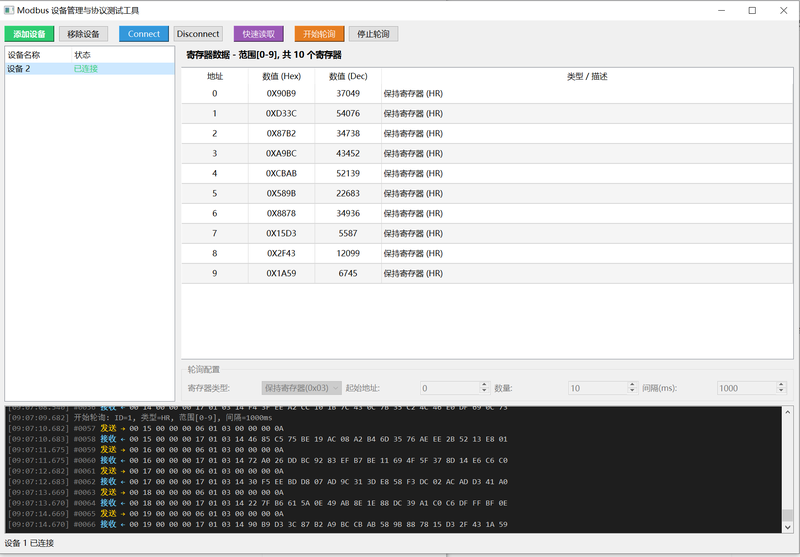Click the 间隔(ms) field showing 1000
Screen dimensions: 800x557
pos(747,388)
